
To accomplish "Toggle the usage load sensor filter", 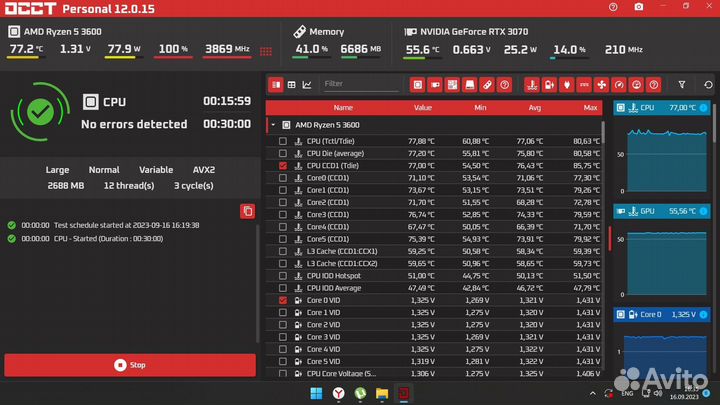I will pos(636,84).
